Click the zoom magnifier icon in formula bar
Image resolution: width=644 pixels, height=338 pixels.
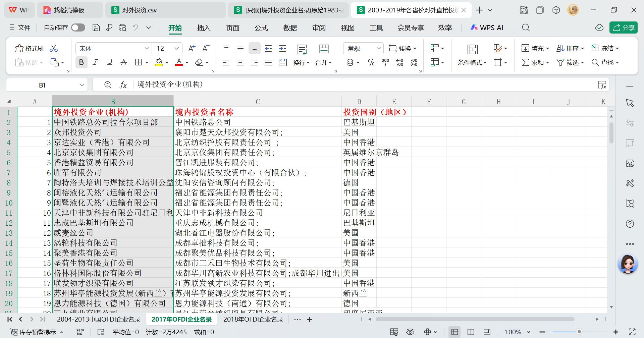(108, 85)
